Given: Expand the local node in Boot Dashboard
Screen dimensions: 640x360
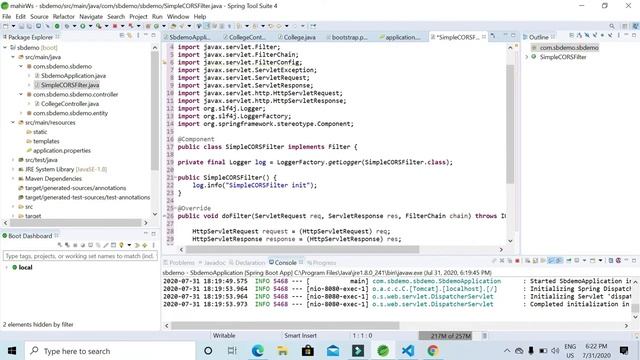Looking at the screenshot, I should pyautogui.click(x=7, y=268).
